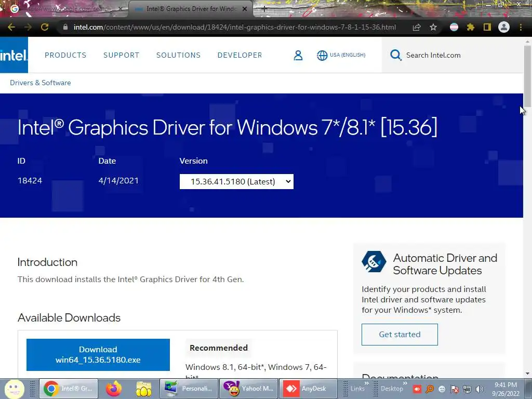The image size is (532, 399).
Task: Click the orange magnifier tray icon
Action: click(430, 389)
